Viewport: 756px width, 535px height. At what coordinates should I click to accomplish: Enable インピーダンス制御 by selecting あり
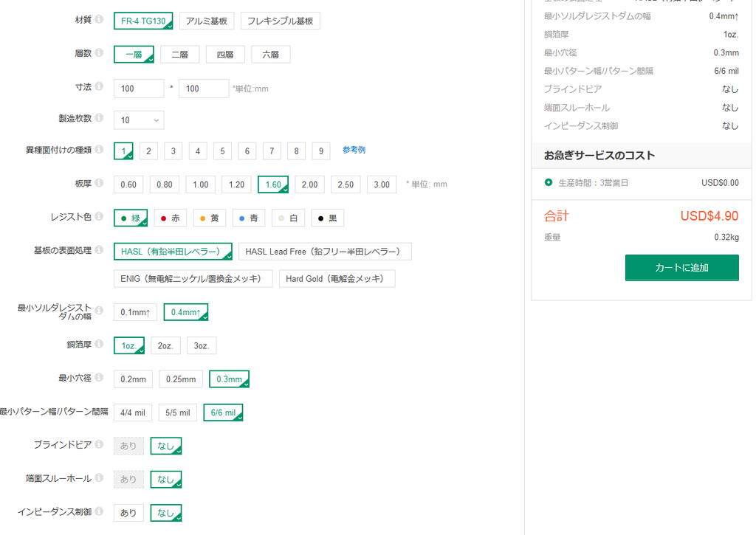click(x=128, y=512)
